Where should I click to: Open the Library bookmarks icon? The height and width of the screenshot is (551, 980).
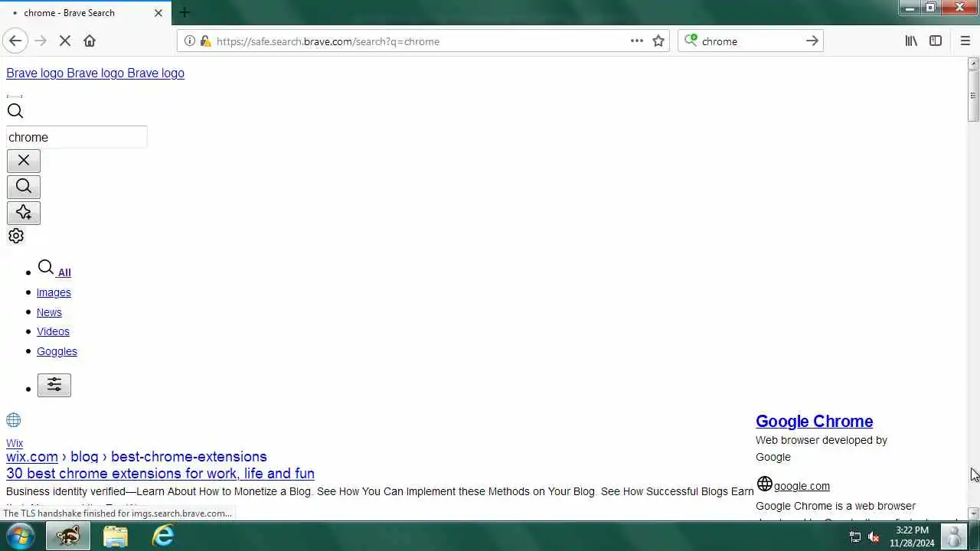(911, 41)
